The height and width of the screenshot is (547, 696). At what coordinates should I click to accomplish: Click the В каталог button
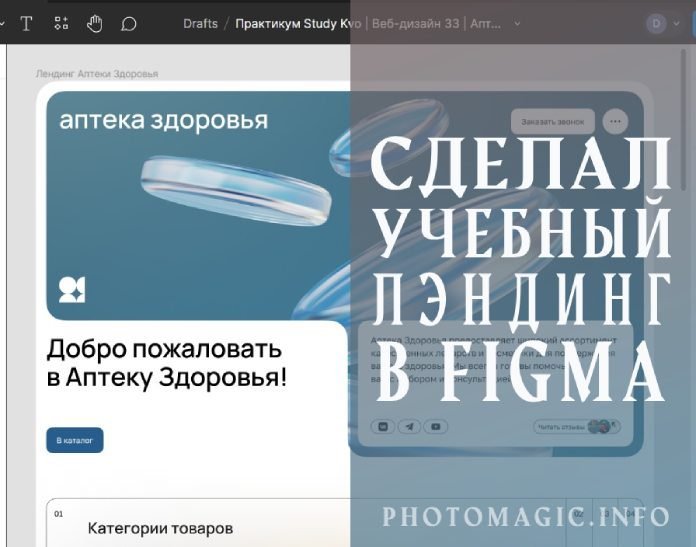75,440
